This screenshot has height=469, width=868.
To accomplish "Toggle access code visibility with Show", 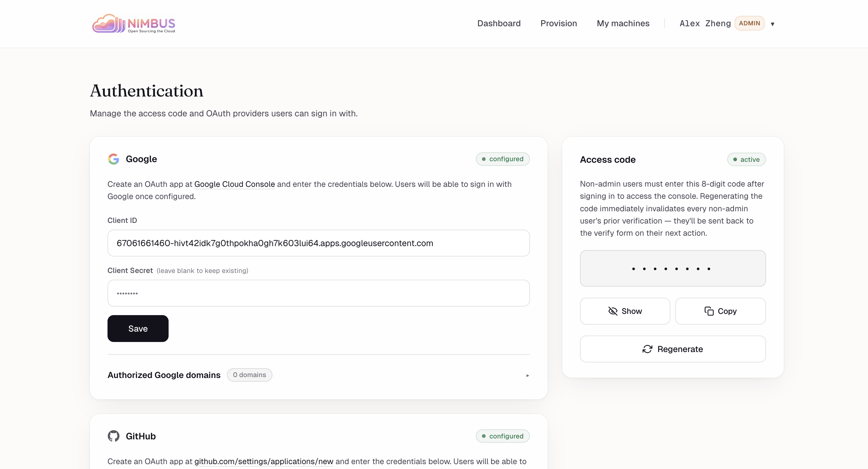I will pyautogui.click(x=625, y=311).
